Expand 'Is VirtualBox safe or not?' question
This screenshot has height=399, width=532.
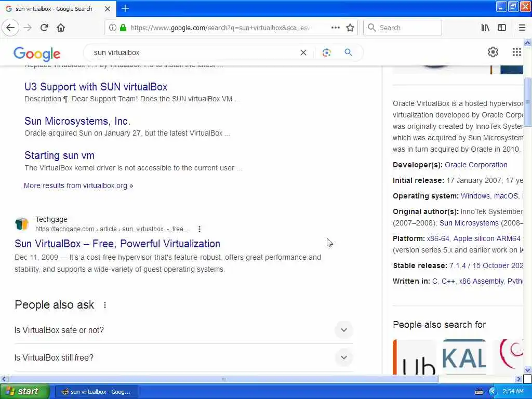point(183,330)
